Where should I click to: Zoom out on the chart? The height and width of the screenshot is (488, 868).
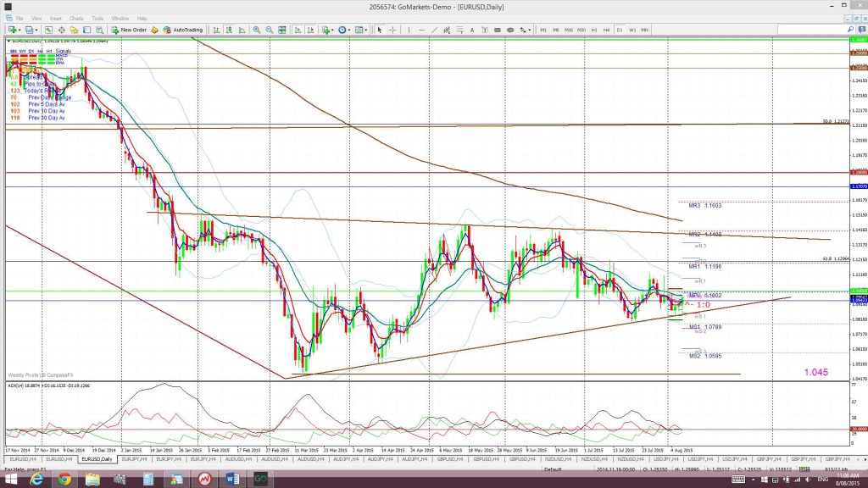tap(269, 30)
